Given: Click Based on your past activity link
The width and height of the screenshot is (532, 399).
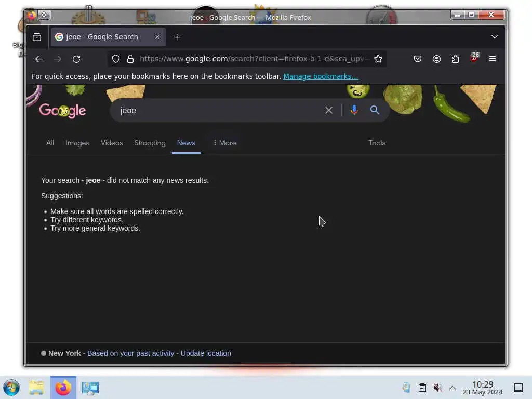Looking at the screenshot, I should [130, 353].
